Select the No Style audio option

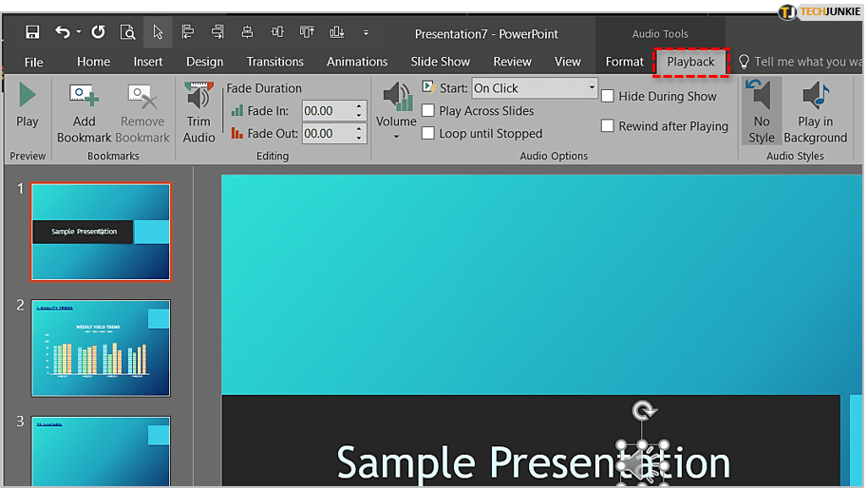click(762, 111)
